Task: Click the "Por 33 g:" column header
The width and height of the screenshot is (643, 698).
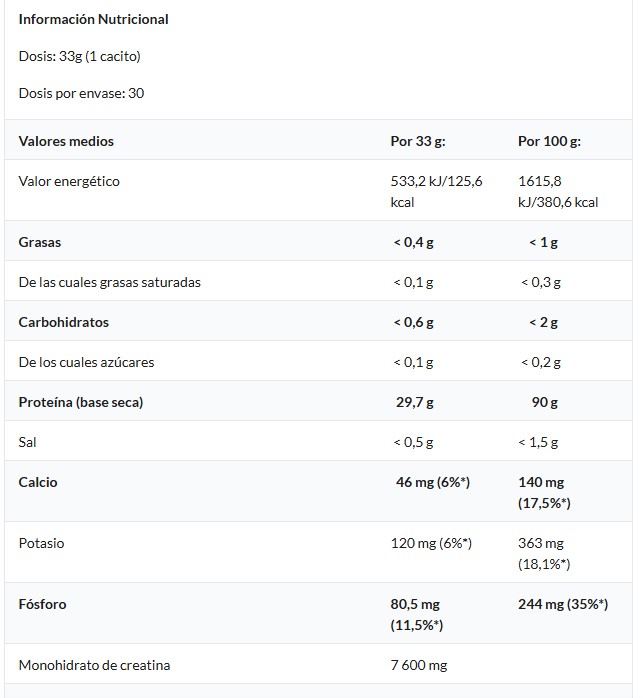Action: tap(417, 141)
